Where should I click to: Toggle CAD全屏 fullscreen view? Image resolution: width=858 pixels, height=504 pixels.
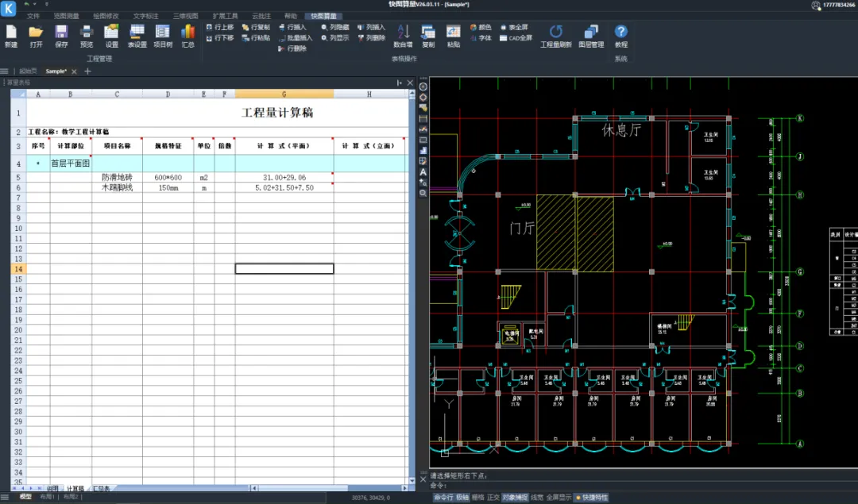[x=516, y=38]
